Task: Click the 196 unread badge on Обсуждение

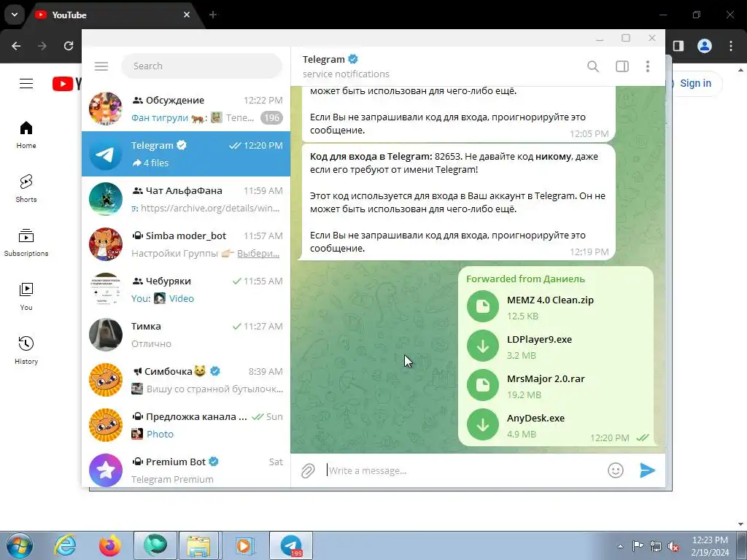Action: pyautogui.click(x=271, y=117)
